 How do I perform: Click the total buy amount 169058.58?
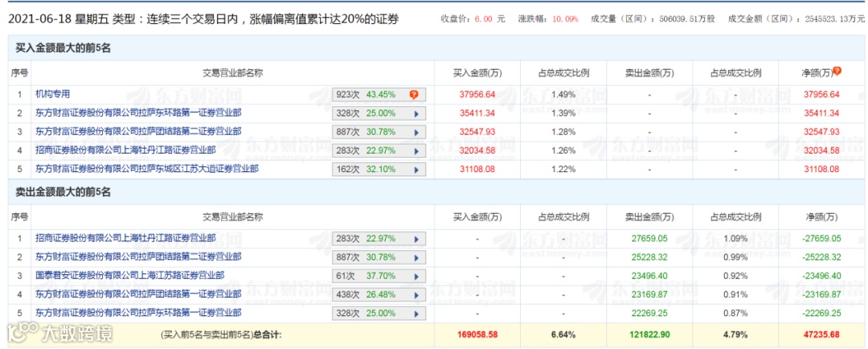(477, 335)
